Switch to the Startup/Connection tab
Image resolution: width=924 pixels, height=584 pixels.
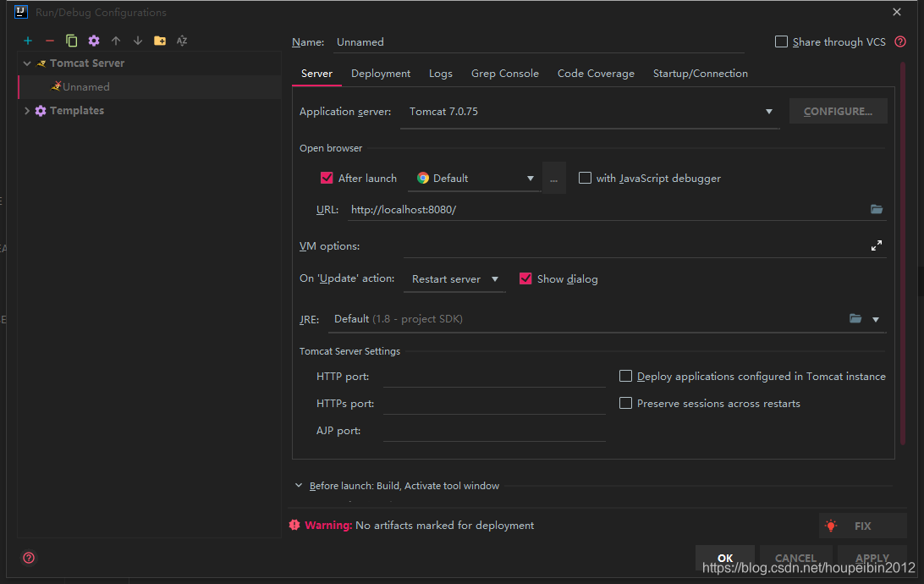(700, 74)
